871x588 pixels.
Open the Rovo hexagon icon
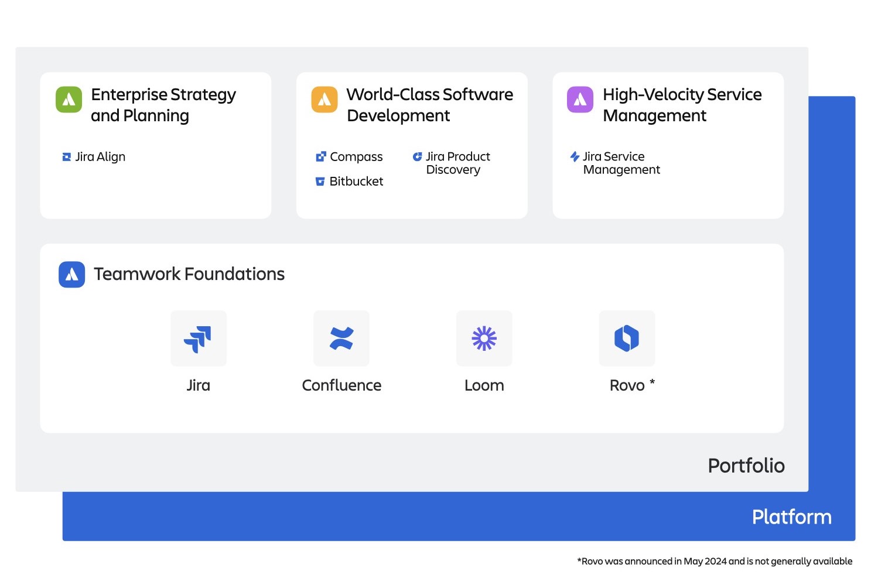(x=626, y=339)
